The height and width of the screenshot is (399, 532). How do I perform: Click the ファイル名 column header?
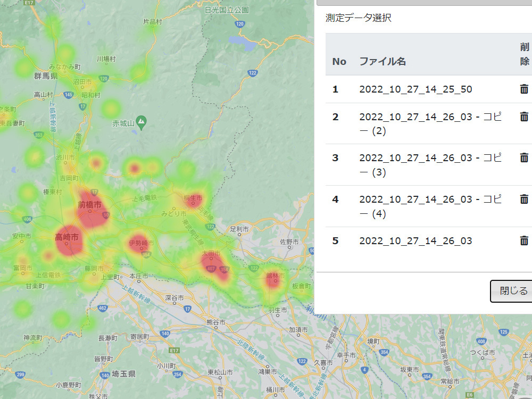383,61
